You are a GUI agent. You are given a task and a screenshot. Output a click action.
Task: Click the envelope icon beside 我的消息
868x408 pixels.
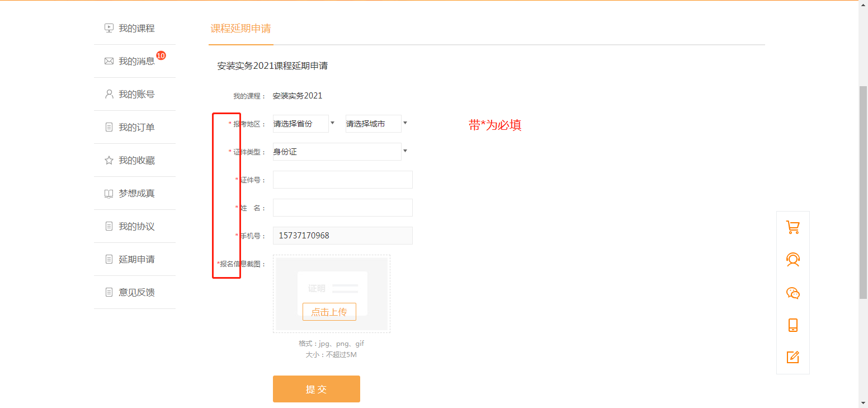[109, 61]
